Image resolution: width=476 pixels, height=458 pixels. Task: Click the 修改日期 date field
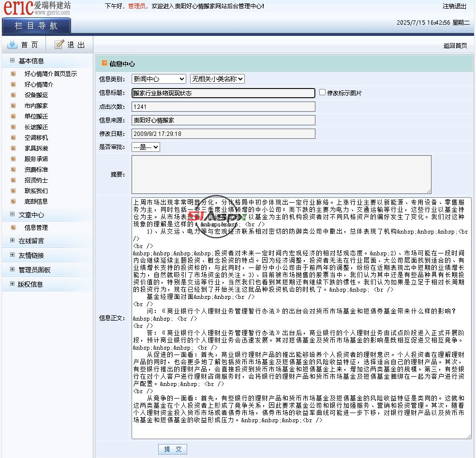223,133
